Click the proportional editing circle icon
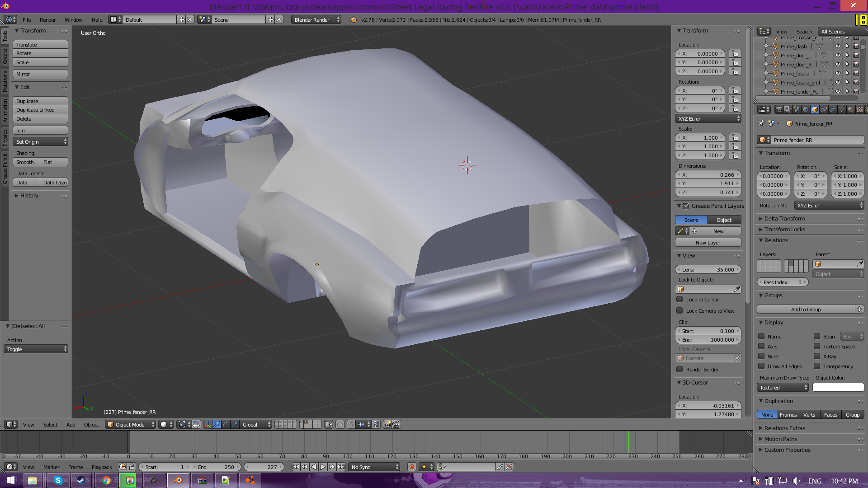The width and height of the screenshot is (868, 488). click(340, 424)
